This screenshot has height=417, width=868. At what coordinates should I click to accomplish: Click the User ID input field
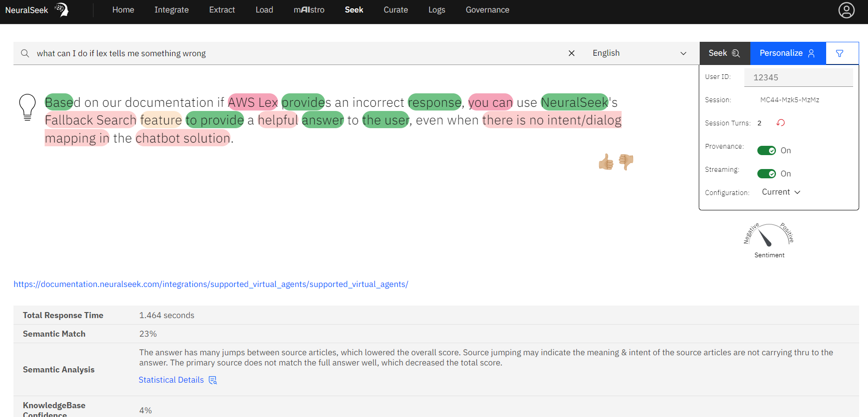pos(798,78)
